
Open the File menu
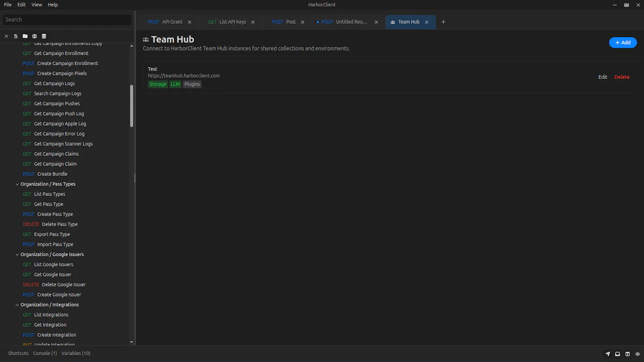tap(8, 5)
